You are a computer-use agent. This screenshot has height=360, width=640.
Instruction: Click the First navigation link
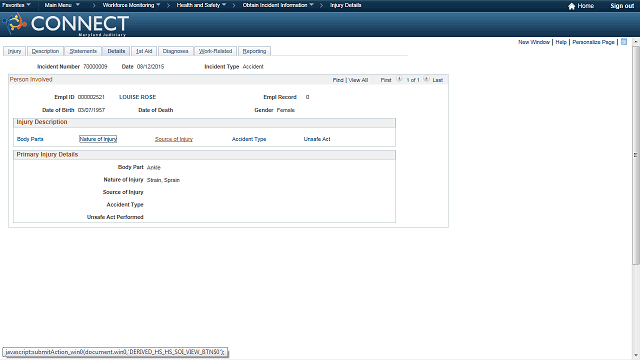386,80
